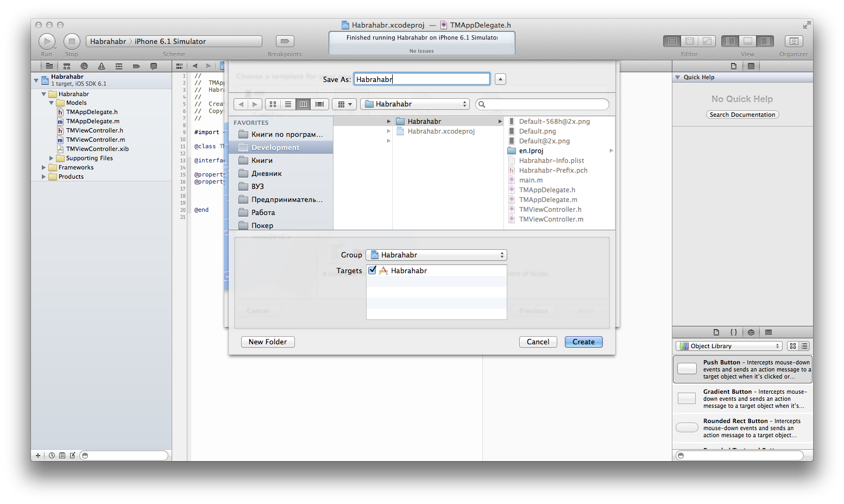Show the Code Snippet library
Screen dimensions: 844x504
click(x=734, y=332)
